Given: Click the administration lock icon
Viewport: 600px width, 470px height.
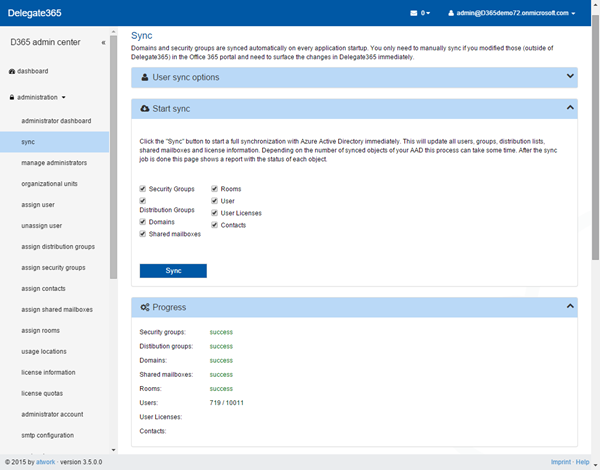Looking at the screenshot, I should coord(12,98).
